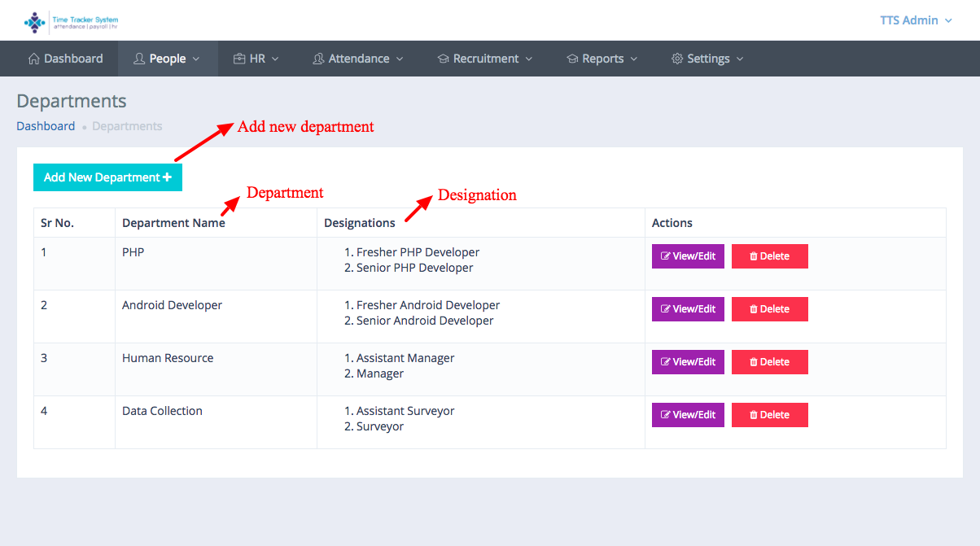Expand the Attendance menu chevron
The width and height of the screenshot is (980, 546).
pyautogui.click(x=400, y=59)
